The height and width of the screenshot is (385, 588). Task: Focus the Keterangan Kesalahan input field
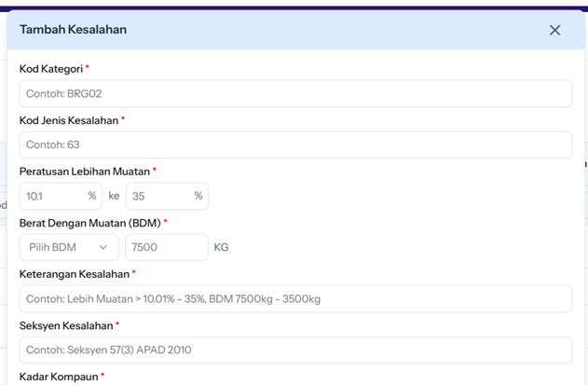point(294,298)
